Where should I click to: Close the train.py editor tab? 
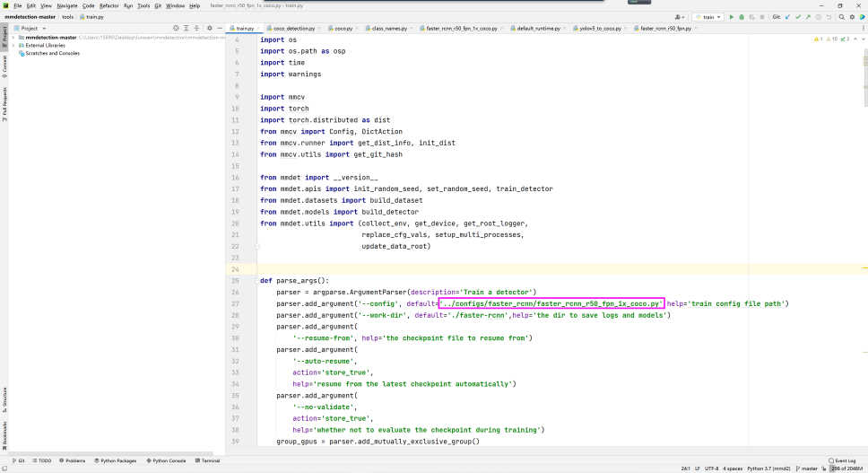coord(258,28)
